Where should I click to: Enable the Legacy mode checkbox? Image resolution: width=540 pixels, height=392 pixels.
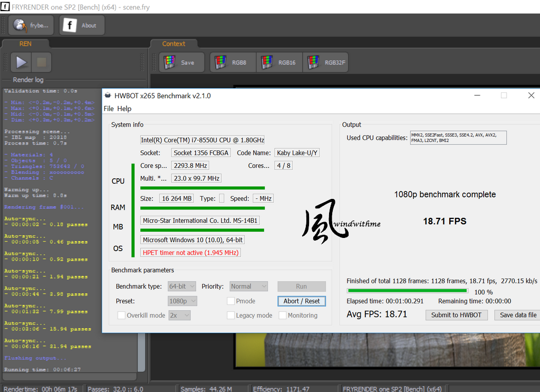tap(231, 315)
